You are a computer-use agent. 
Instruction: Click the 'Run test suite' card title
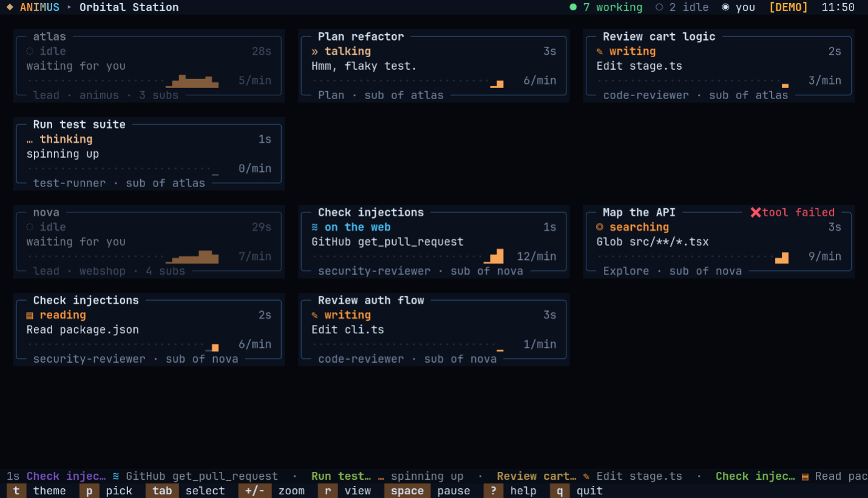(80, 124)
